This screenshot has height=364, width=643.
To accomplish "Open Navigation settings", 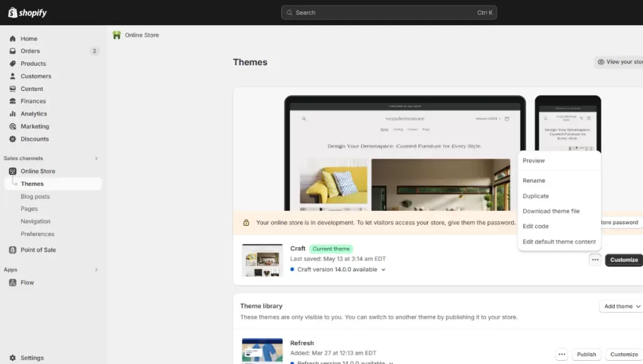I will click(x=36, y=222).
